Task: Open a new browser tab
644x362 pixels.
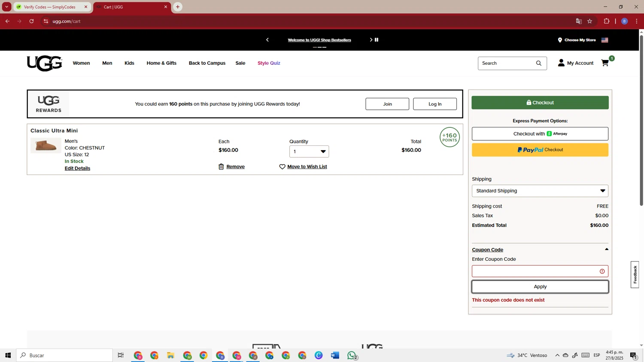Action: (x=178, y=7)
